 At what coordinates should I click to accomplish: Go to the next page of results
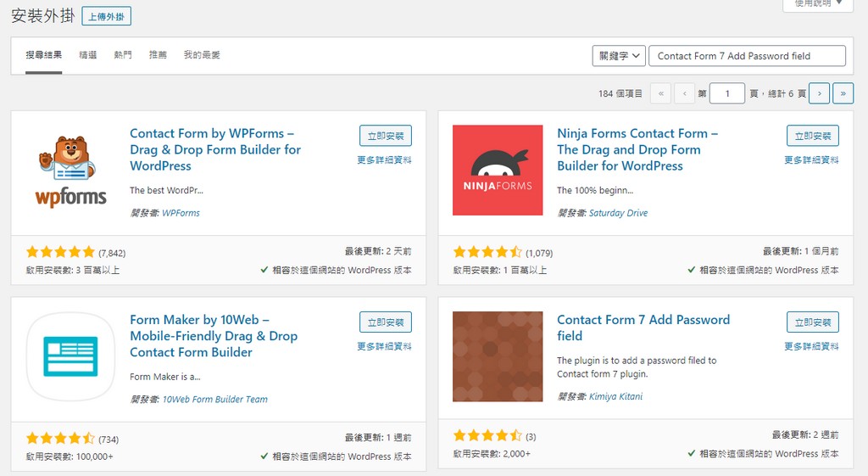[819, 93]
